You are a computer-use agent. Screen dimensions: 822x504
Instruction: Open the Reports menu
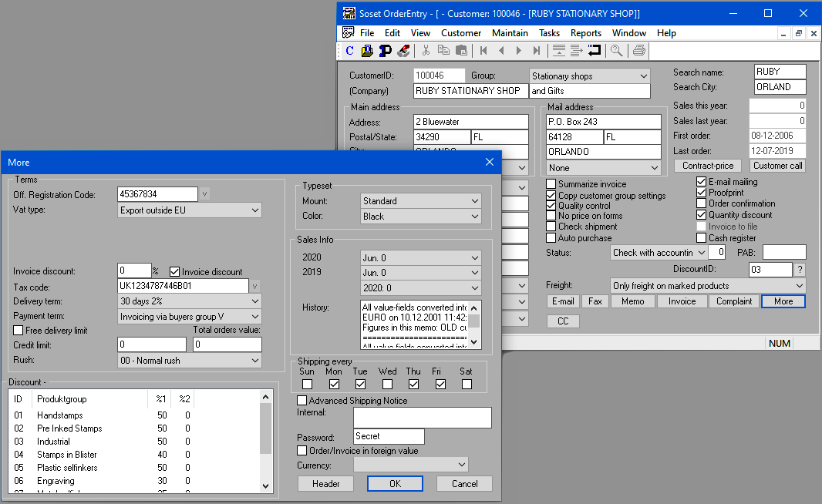pyautogui.click(x=585, y=33)
